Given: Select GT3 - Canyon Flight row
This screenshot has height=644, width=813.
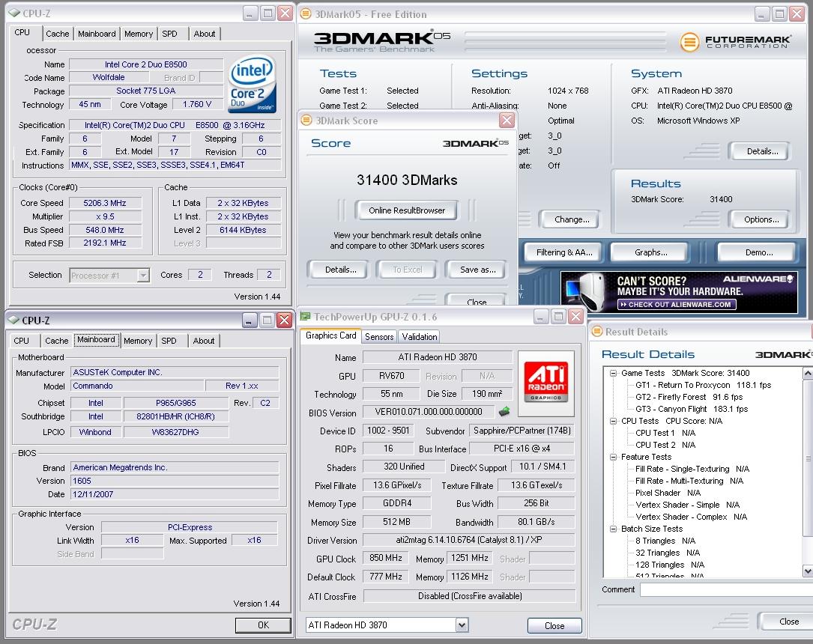Looking at the screenshot, I should [x=692, y=409].
